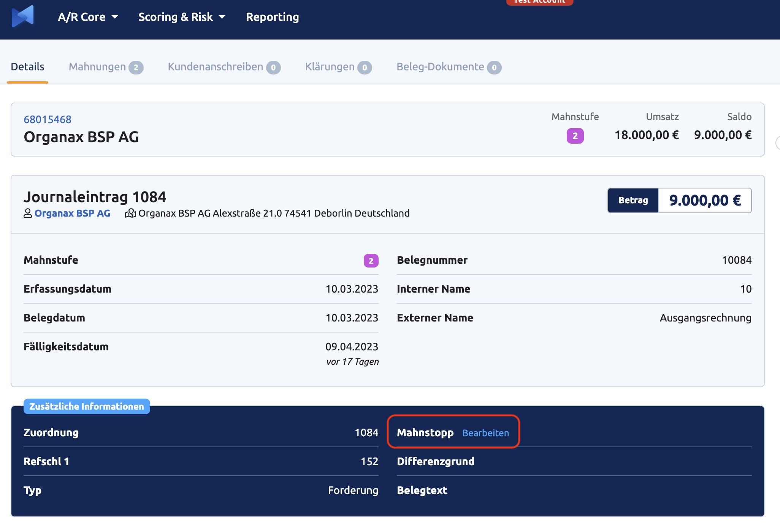Click the Mahnstufe 2 badge in journal details
The width and height of the screenshot is (780, 532).
click(371, 261)
